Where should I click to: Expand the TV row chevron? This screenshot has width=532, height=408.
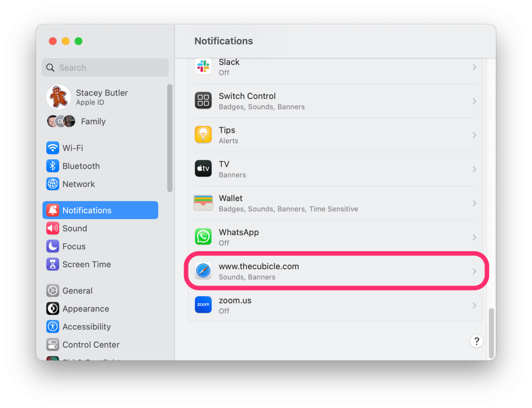click(475, 169)
